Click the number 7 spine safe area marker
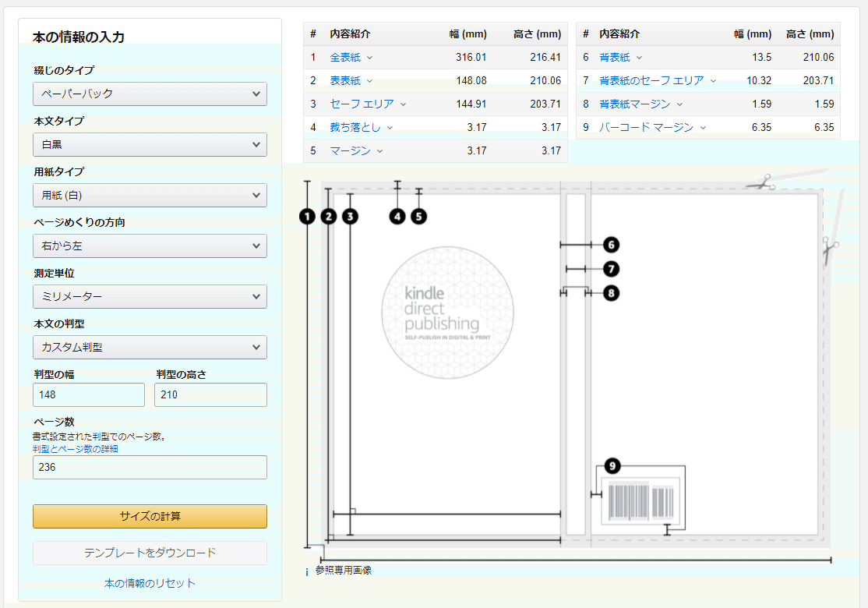 tap(611, 269)
